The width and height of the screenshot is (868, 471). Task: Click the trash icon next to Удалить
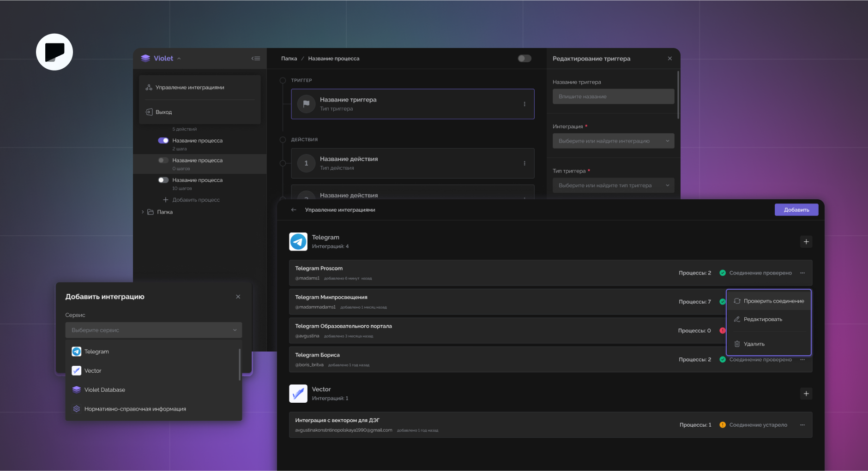[737, 344]
